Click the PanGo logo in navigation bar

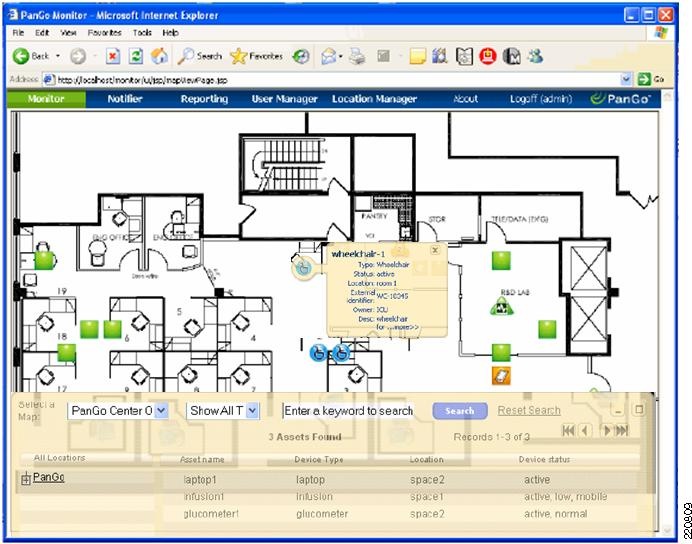tap(621, 99)
